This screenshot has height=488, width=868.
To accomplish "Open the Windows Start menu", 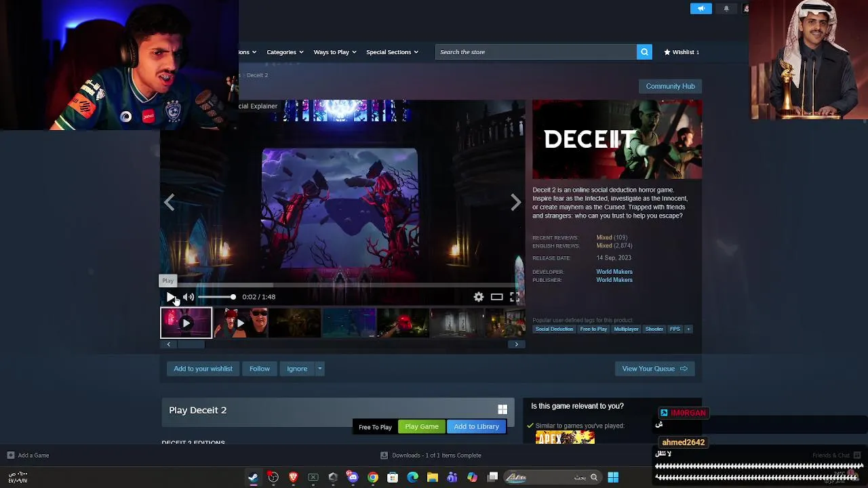I will [x=613, y=477].
